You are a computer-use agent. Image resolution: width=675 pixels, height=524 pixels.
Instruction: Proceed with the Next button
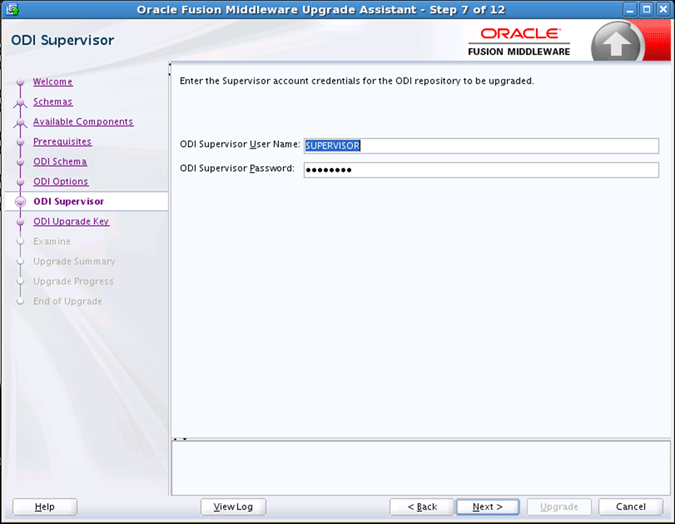point(487,507)
